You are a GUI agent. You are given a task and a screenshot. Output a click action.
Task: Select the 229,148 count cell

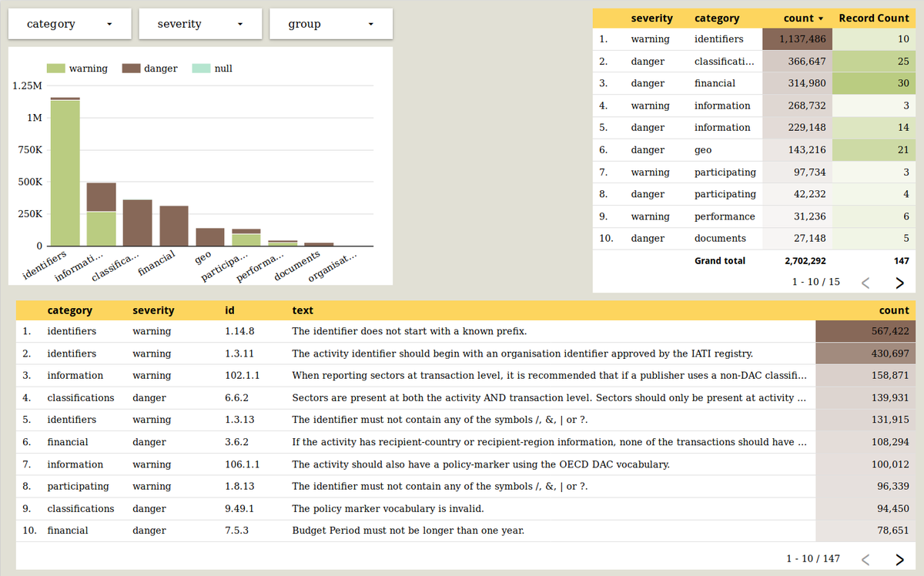coord(798,128)
